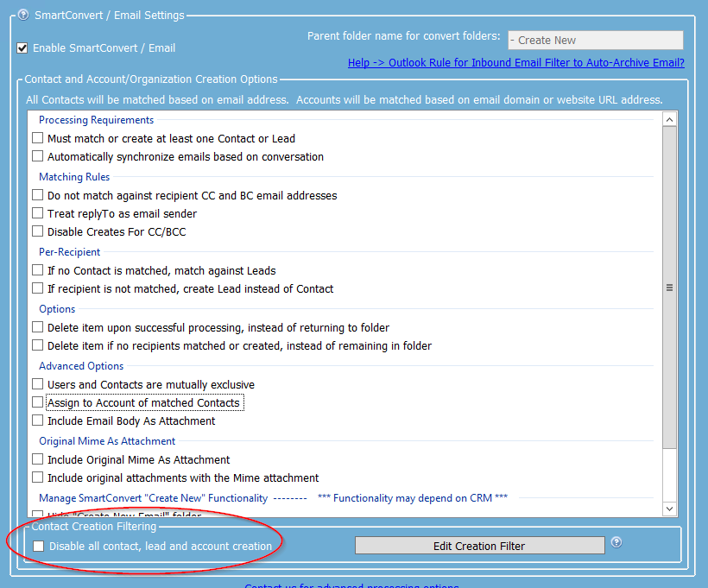The width and height of the screenshot is (708, 588).
Task: Check Assign to Account of matched Contacts
Action: [38, 402]
